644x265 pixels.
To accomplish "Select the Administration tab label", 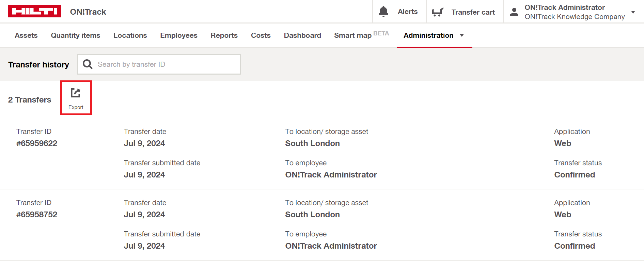I will (x=428, y=35).
